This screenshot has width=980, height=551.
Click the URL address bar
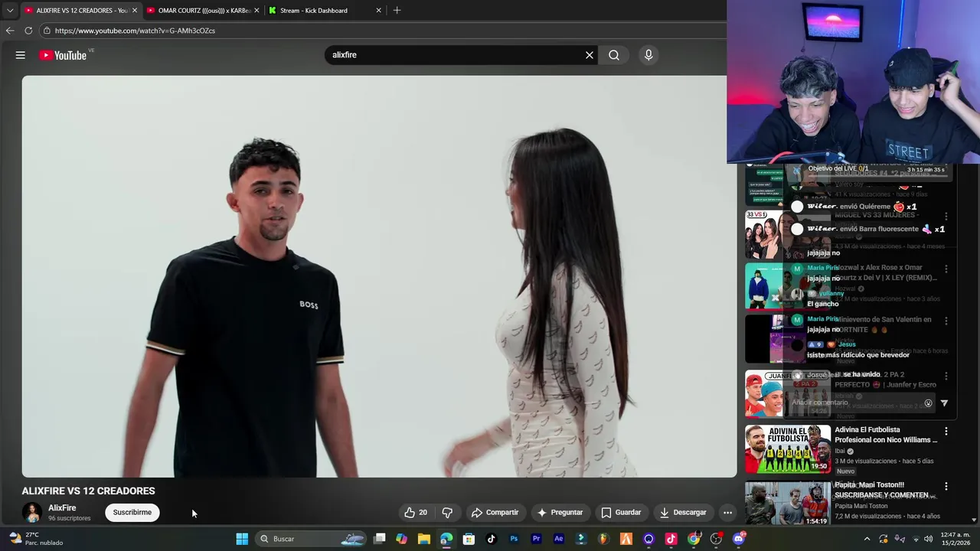tap(383, 31)
